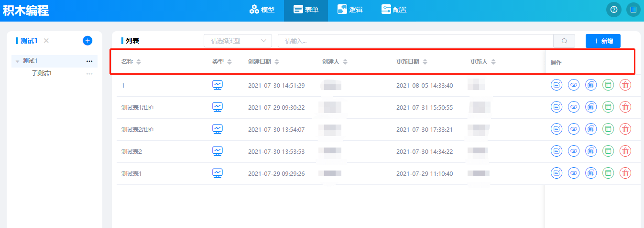This screenshot has width=644, height=228.
Task: Copy the 测试表2维护 row with duplicate icon
Action: coord(591,129)
